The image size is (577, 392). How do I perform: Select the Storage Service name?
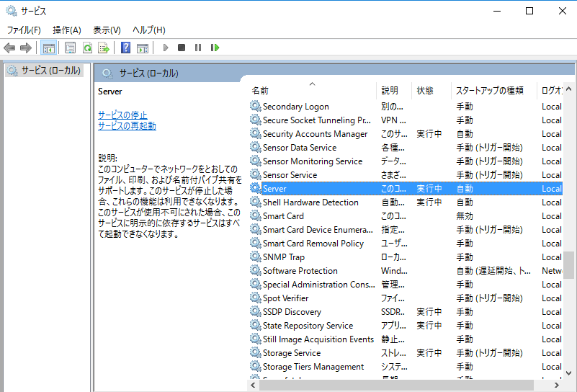[x=292, y=352]
